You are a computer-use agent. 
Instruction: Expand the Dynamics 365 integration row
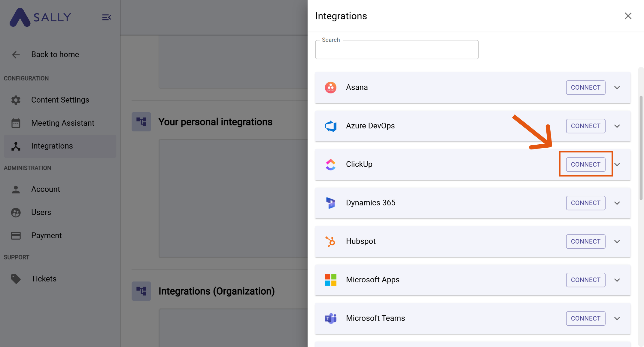[x=617, y=203]
